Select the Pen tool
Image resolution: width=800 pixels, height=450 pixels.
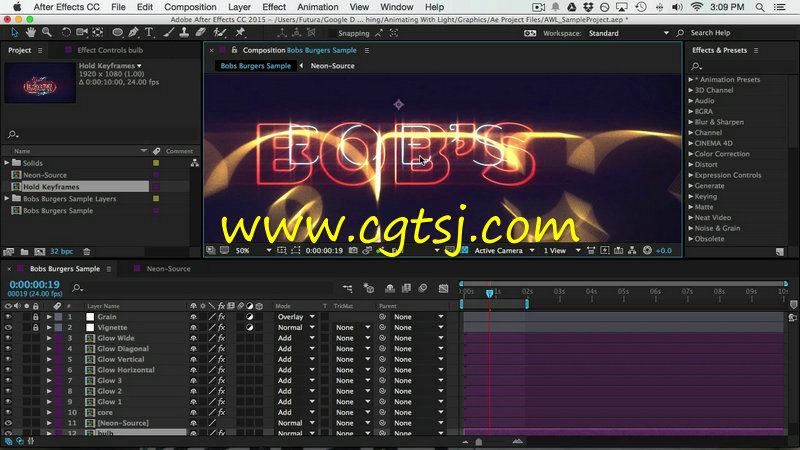point(133,33)
